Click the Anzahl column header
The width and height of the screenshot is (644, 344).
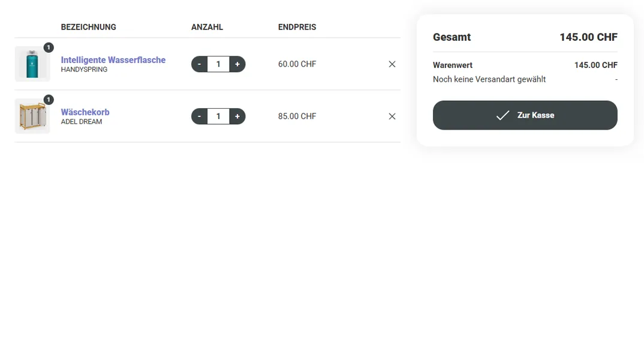207,27
